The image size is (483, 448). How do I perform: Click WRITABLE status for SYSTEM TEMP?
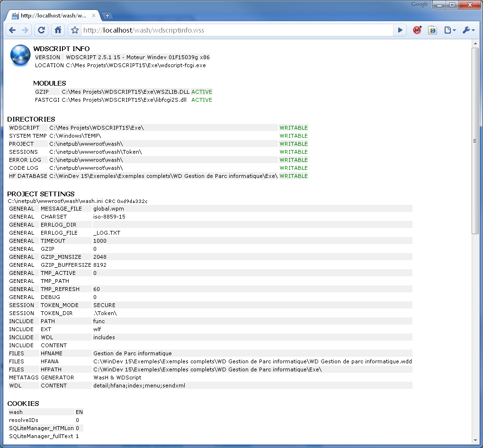(294, 136)
